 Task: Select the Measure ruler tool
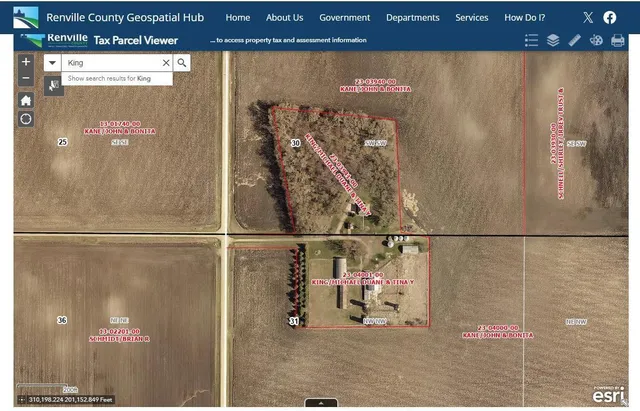pyautogui.click(x=574, y=41)
